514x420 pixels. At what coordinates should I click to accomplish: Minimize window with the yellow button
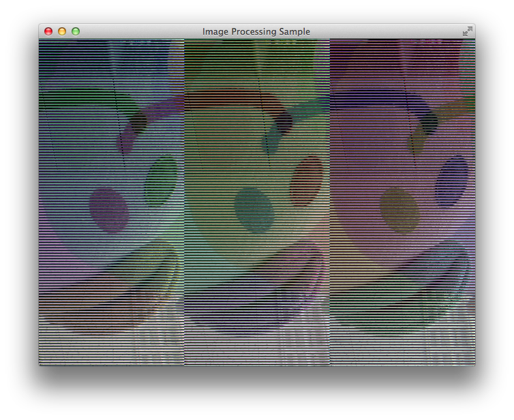62,31
